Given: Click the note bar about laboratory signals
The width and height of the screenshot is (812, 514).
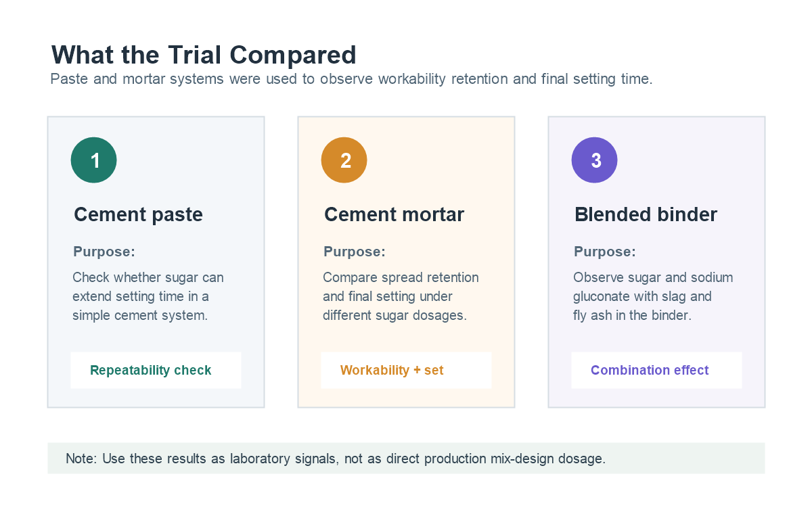Looking at the screenshot, I should tap(406, 458).
